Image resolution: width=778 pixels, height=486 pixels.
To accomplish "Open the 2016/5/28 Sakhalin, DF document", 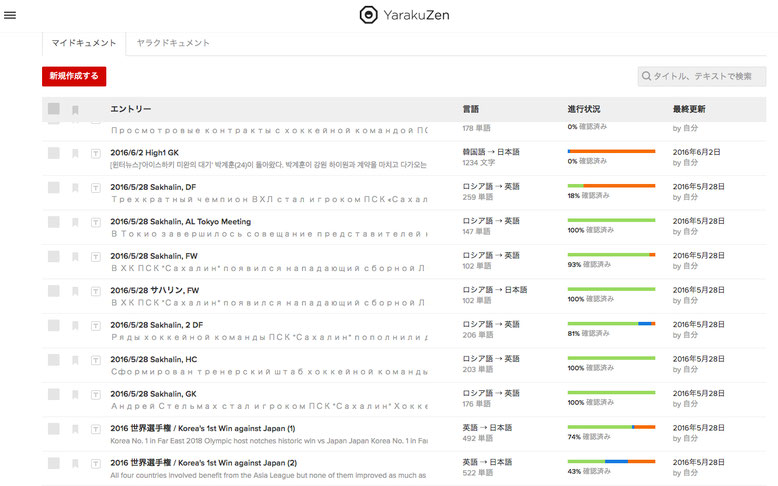I will click(x=153, y=187).
